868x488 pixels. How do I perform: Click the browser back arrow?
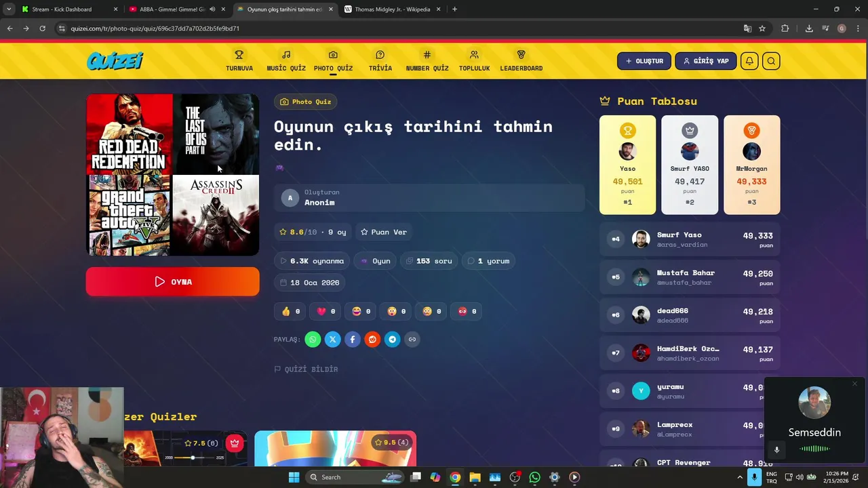[9, 28]
